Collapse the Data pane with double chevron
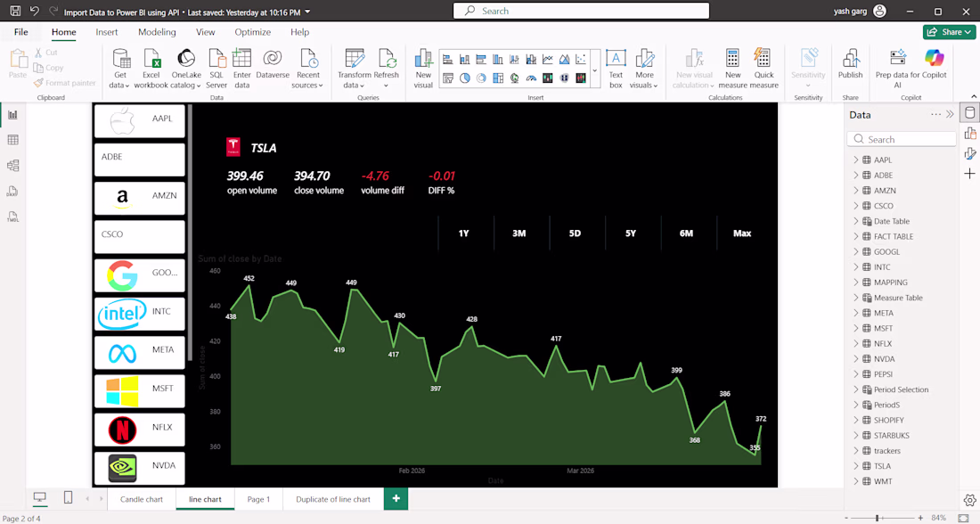Image resolution: width=980 pixels, height=524 pixels. point(950,114)
